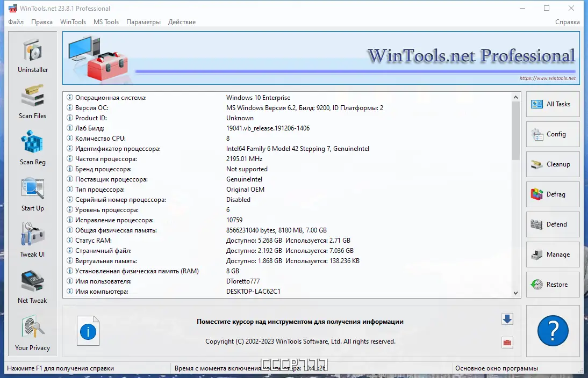This screenshot has width=588, height=378.
Task: Select the Original OEM value
Action: 245,189
